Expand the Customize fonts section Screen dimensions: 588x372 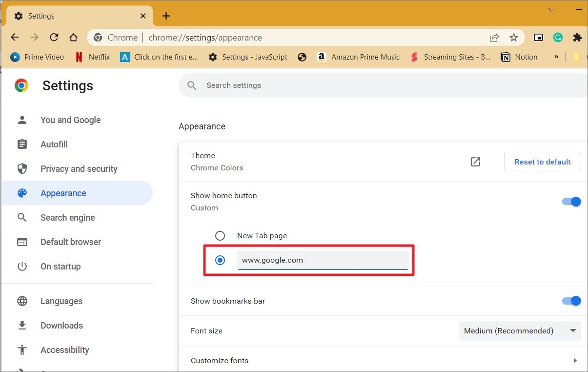(x=575, y=360)
